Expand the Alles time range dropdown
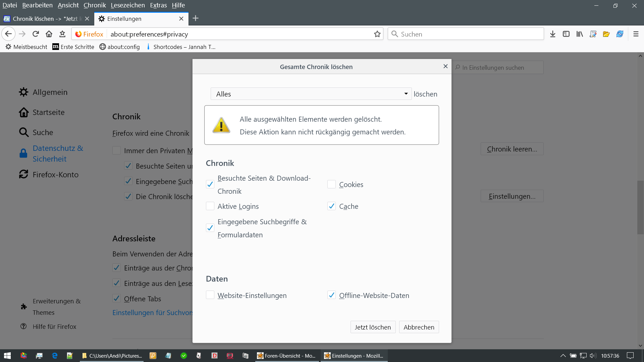 click(311, 94)
